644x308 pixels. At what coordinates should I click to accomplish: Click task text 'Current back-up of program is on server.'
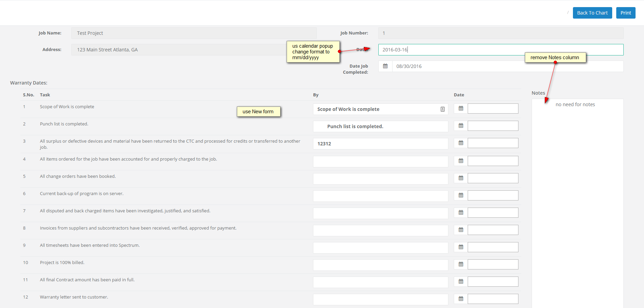(x=82, y=194)
